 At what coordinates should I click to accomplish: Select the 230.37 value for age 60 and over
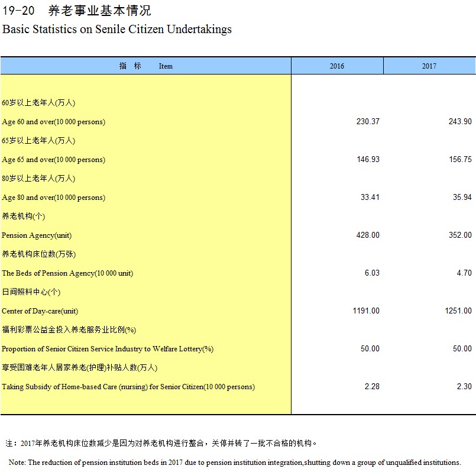tap(368, 122)
